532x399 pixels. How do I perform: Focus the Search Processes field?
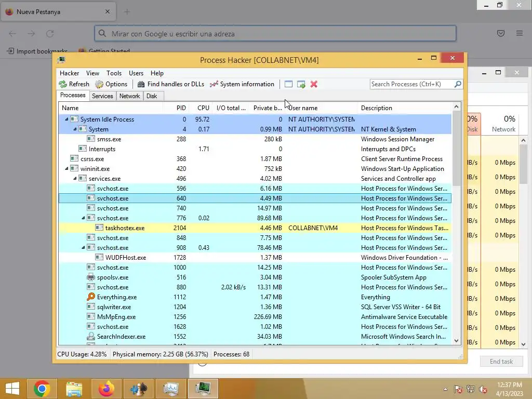click(412, 84)
